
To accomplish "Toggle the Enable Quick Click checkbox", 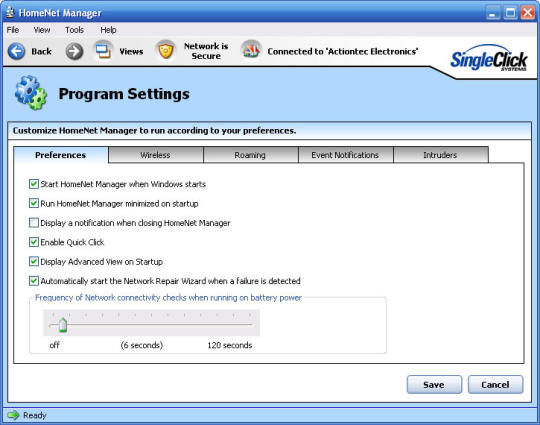I will tap(33, 242).
